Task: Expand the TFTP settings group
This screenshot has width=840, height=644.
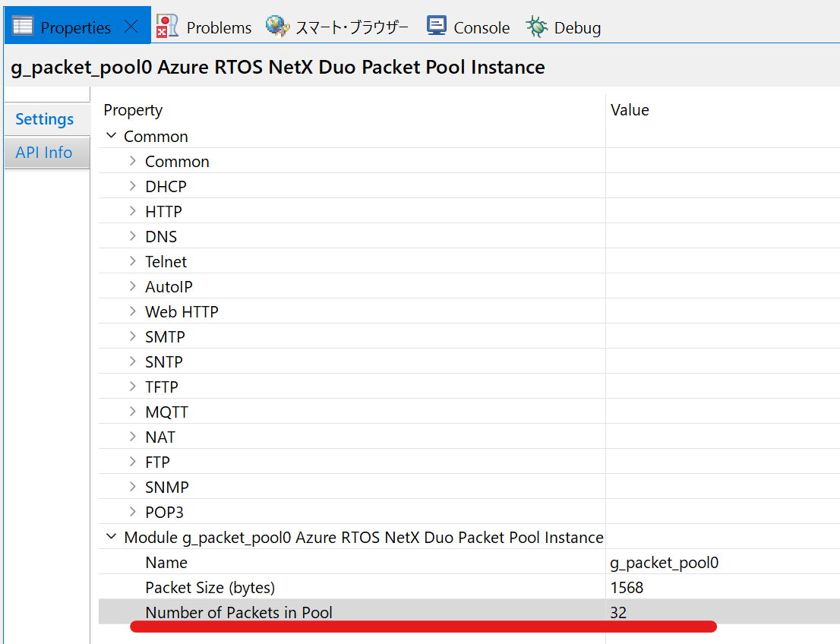Action: 132,387
